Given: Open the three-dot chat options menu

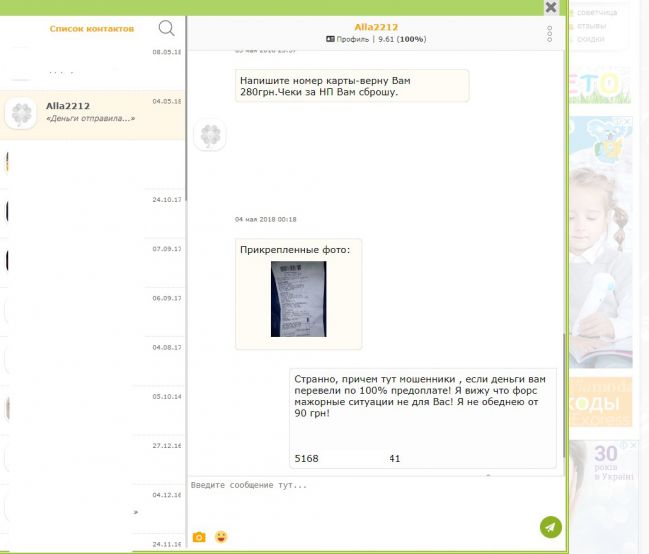Looking at the screenshot, I should tap(549, 34).
